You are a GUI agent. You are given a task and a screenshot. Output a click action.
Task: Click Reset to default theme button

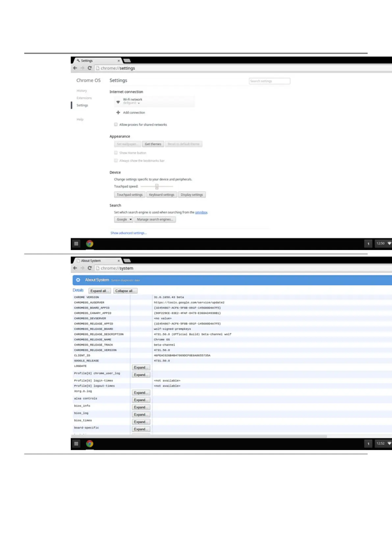pos(184,144)
